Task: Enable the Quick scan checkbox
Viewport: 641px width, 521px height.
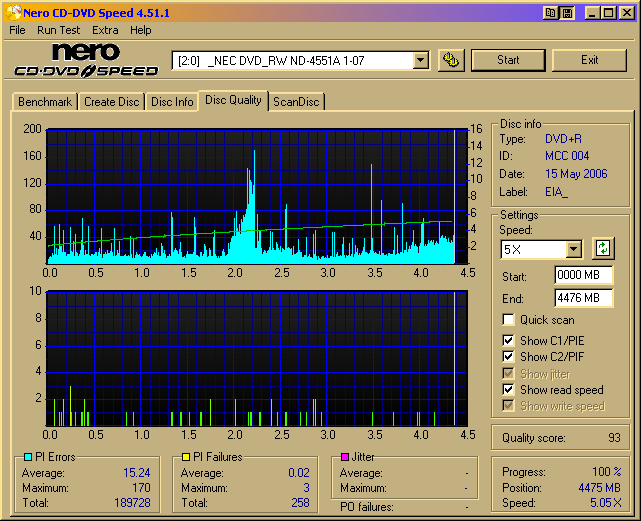Action: [509, 320]
